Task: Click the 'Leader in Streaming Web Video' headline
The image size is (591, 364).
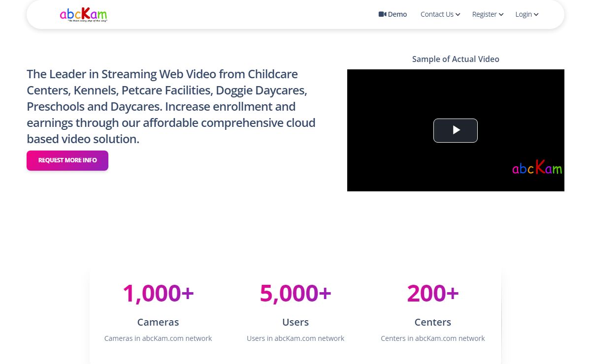Action: click(x=171, y=107)
